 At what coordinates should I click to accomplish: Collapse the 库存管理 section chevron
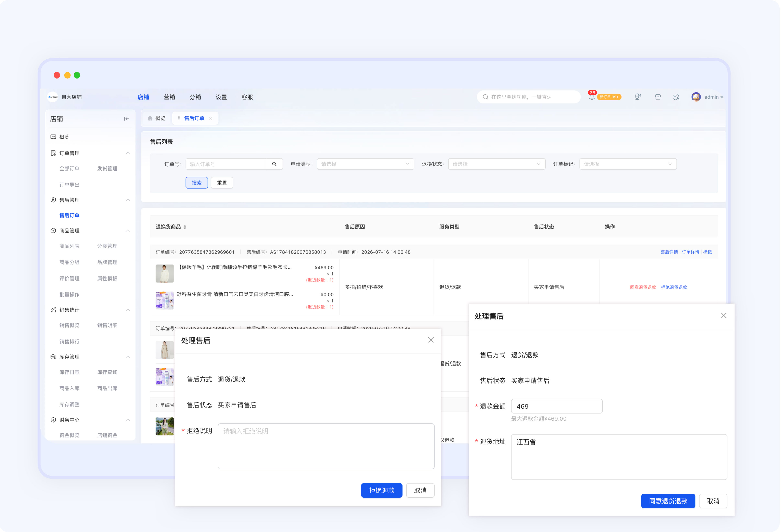[x=128, y=357]
